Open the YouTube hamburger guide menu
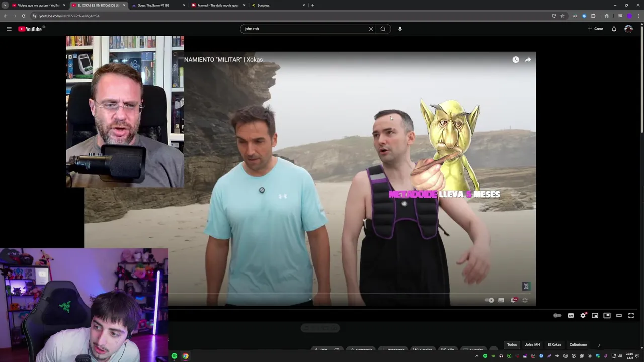Image resolution: width=644 pixels, height=362 pixels. (9, 29)
